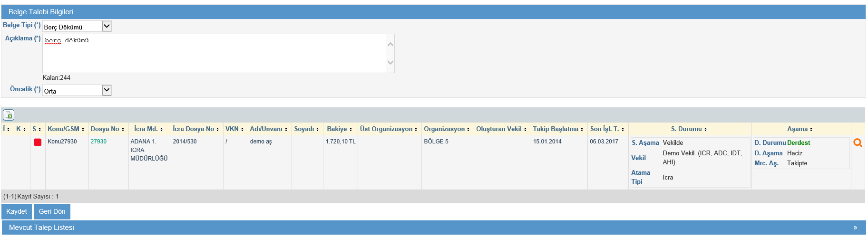Screen dimensions: 868x237
Task: Sort by the S column header
Action: 37,129
